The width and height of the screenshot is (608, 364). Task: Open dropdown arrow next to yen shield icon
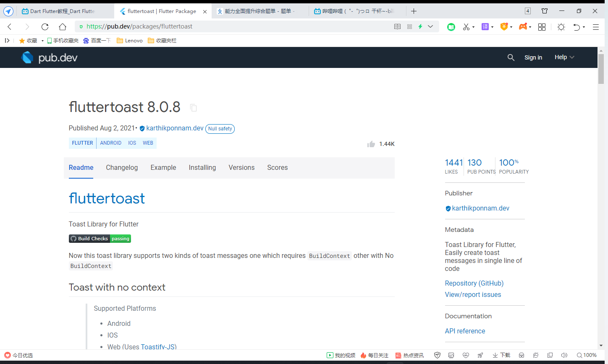(511, 27)
